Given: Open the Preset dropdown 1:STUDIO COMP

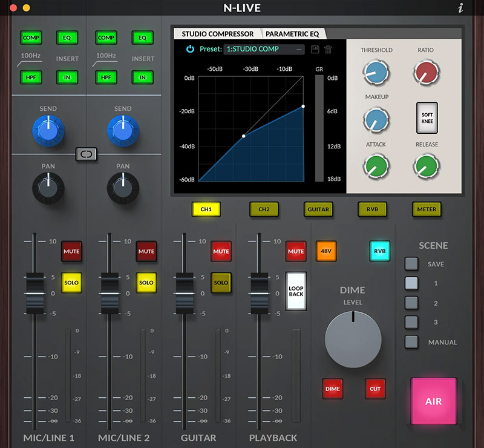Looking at the screenshot, I should click(264, 49).
